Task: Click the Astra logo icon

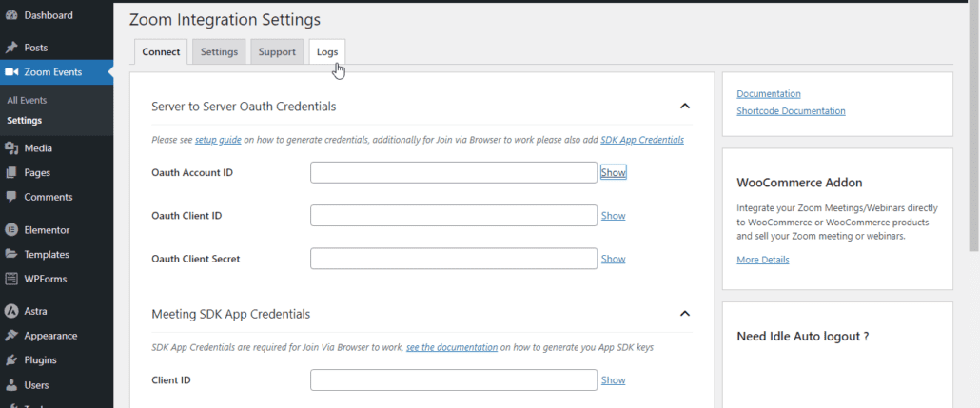Action: click(x=10, y=311)
